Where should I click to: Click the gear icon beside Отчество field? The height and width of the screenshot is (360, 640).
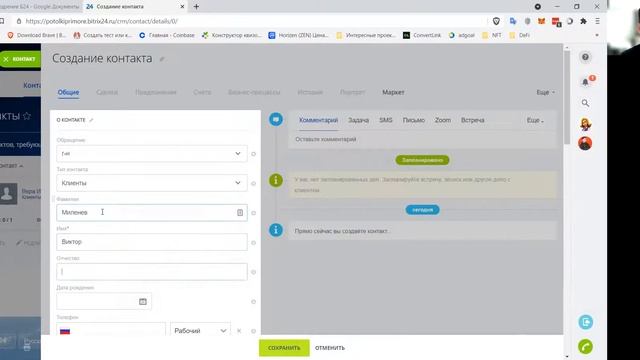253,272
